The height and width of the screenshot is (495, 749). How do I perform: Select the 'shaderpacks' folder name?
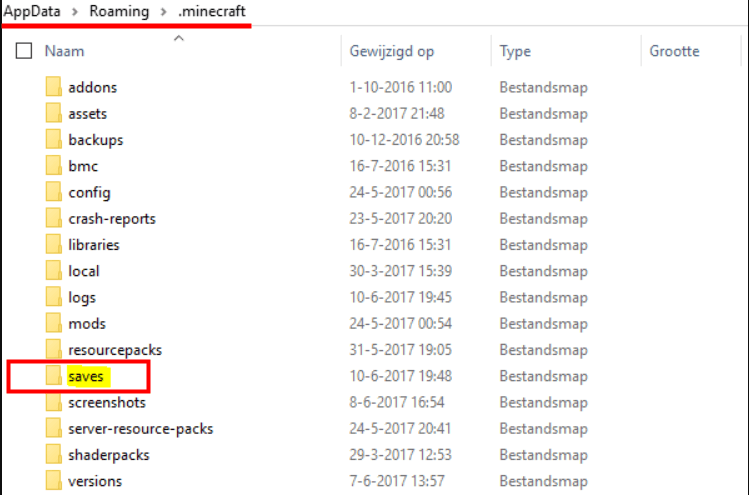pos(109,455)
